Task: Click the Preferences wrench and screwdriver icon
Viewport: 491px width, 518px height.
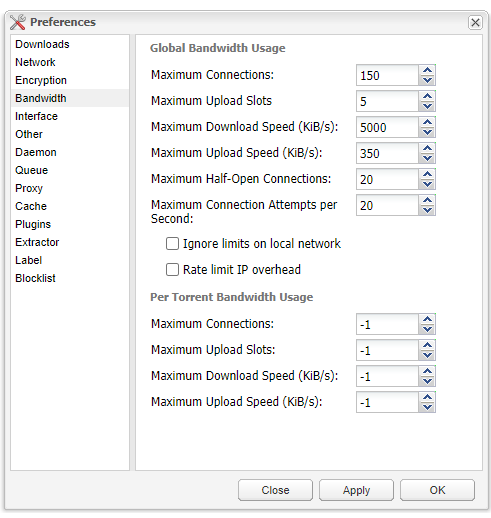Action: pyautogui.click(x=18, y=22)
